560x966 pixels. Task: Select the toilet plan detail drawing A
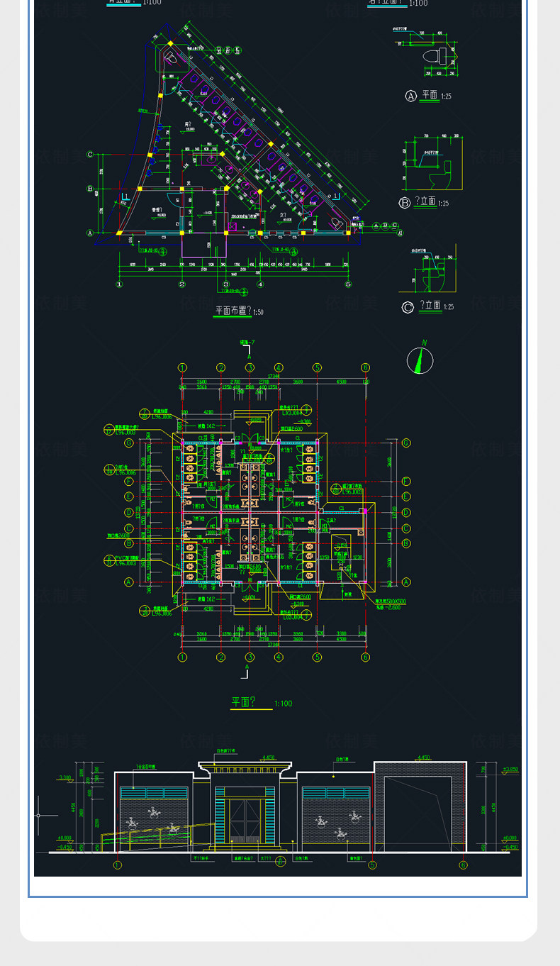tap(427, 52)
